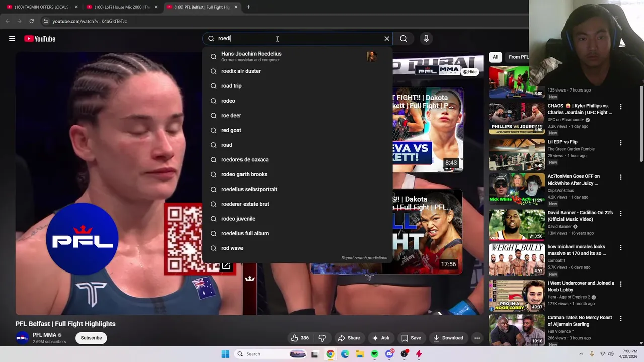
Task: Select roedelius selbstportrait suggestion
Action: tap(297, 189)
